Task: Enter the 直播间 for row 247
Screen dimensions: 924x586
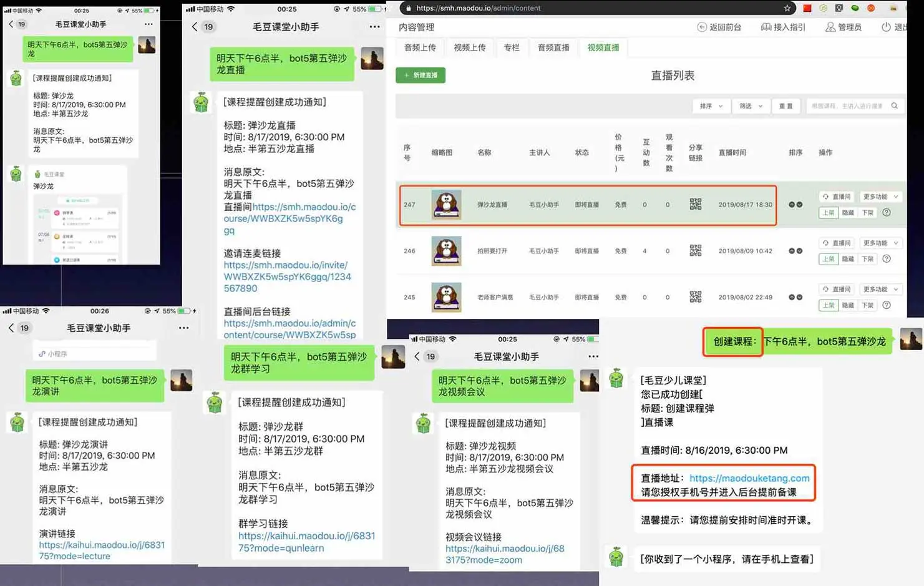Action: coord(837,197)
